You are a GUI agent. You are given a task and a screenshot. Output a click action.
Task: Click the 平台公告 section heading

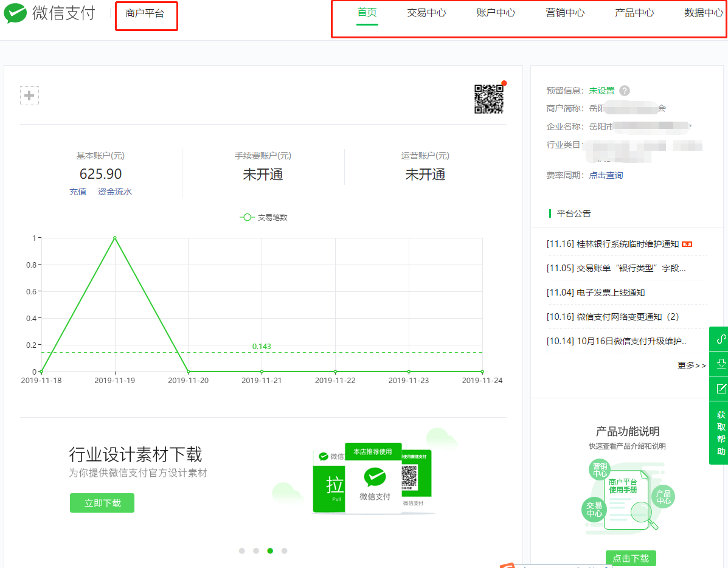[574, 213]
